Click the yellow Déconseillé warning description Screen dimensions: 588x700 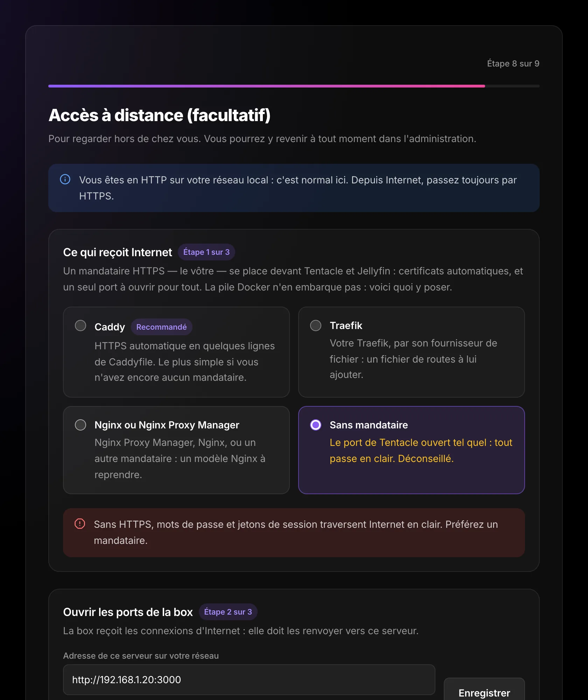[x=421, y=450]
